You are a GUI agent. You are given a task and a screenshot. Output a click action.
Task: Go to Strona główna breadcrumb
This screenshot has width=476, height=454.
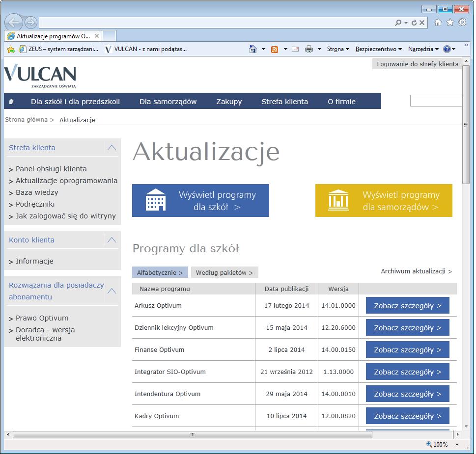click(x=26, y=120)
